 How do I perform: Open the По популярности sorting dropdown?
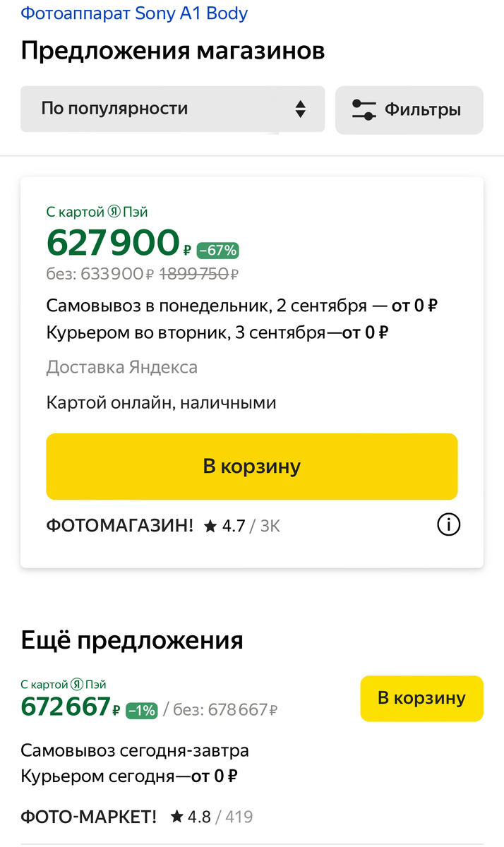pyautogui.click(x=173, y=109)
